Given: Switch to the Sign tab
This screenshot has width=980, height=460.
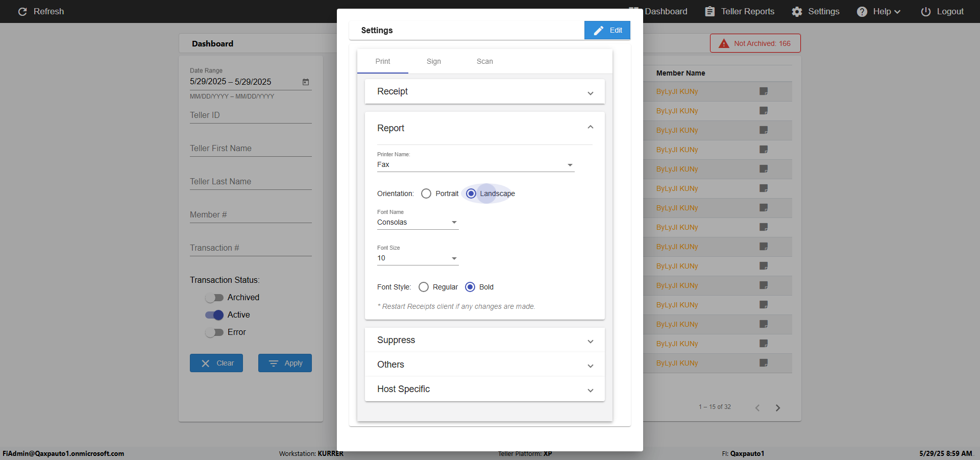Looking at the screenshot, I should (x=433, y=61).
